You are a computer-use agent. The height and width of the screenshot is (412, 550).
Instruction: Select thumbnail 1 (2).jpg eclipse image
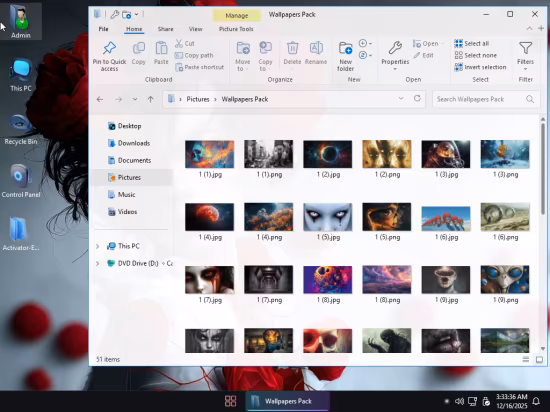328,158
